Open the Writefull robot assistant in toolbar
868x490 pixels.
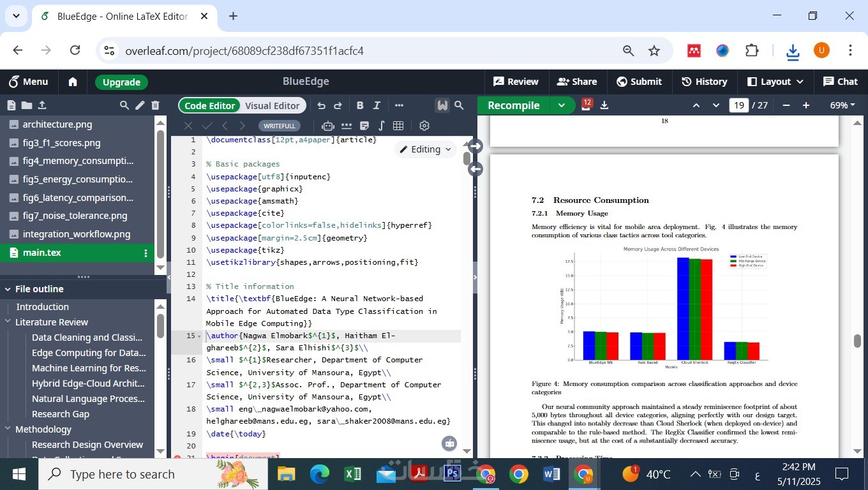click(328, 126)
